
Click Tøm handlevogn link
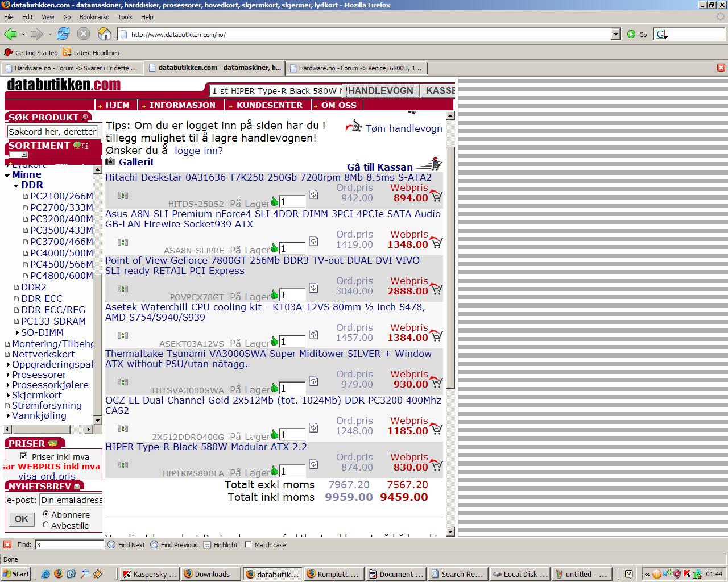pyautogui.click(x=404, y=128)
